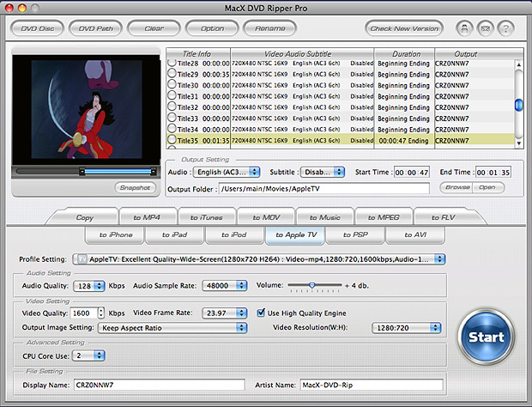Switch to the to MP4 tab
Image resolution: width=532 pixels, height=407 pixels.
pos(147,217)
